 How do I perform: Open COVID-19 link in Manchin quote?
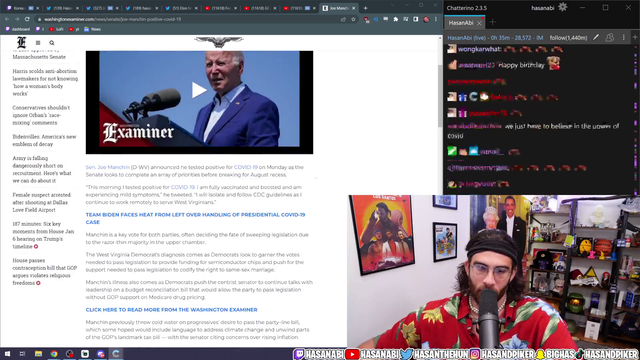[183, 187]
